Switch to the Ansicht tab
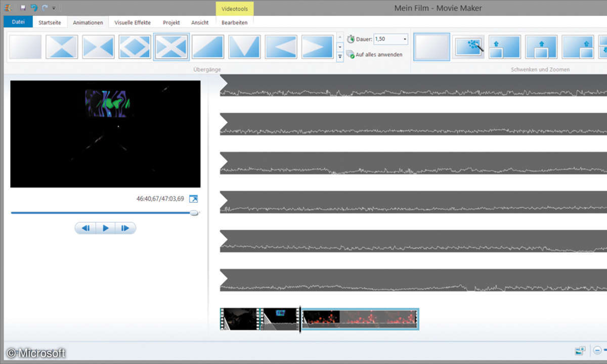This screenshot has height=364, width=607. coord(200,22)
